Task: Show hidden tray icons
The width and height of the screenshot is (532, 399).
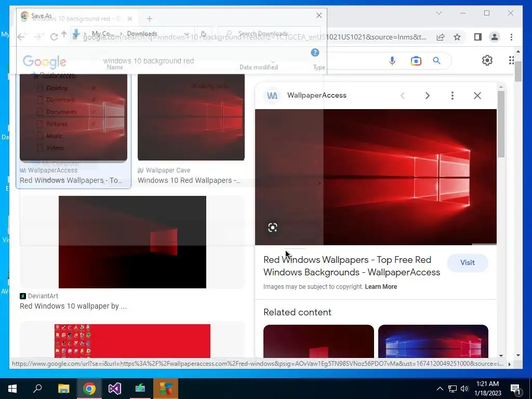Action: point(440,389)
